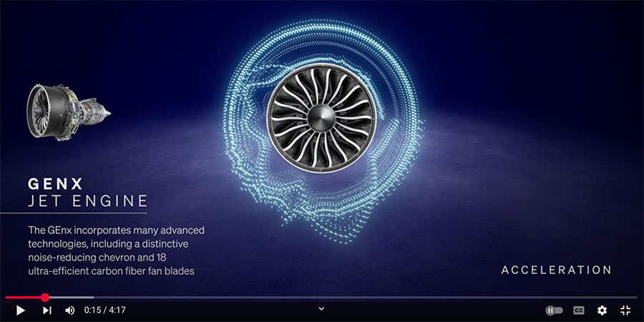
Task: Click the red scrubber handle on the progress bar
Action: 45,298
